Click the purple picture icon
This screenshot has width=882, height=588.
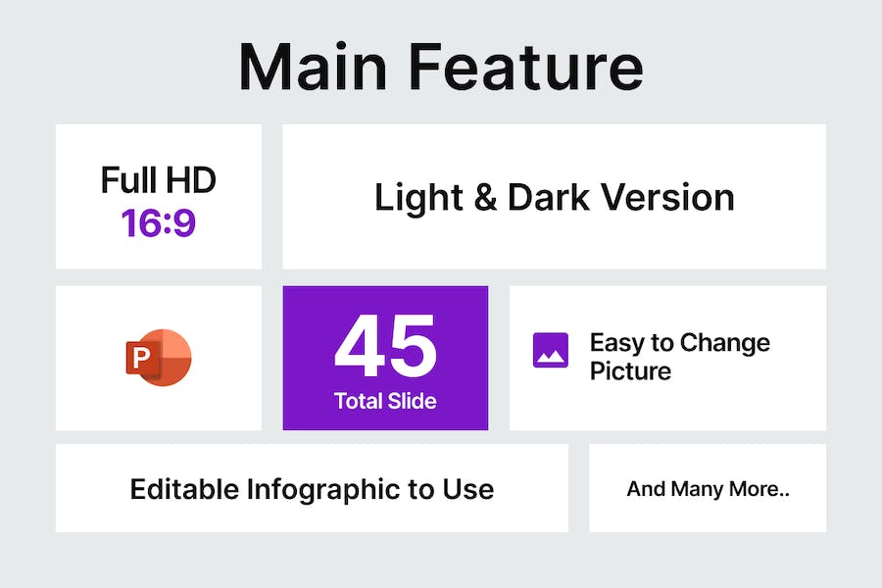[550, 350]
